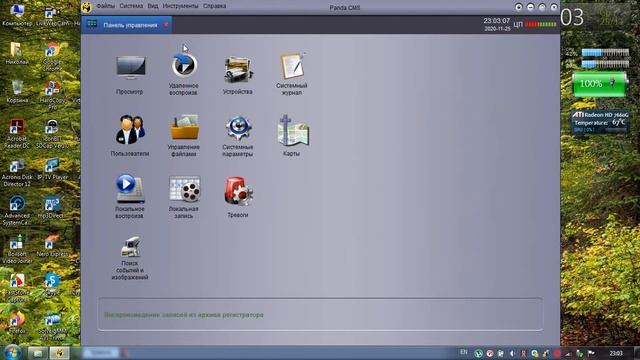The width and height of the screenshot is (640, 360).
Task: Open Mp3Direct desktop shortcut
Action: pyautogui.click(x=52, y=207)
